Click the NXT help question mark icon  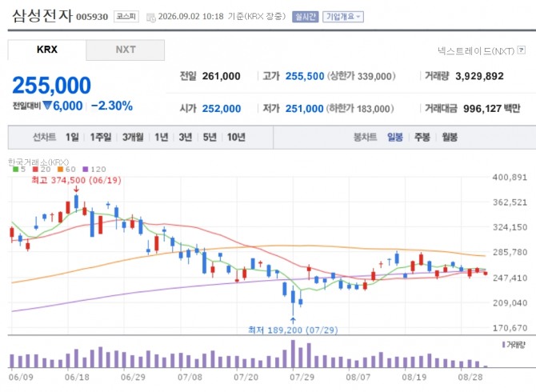tap(522, 50)
